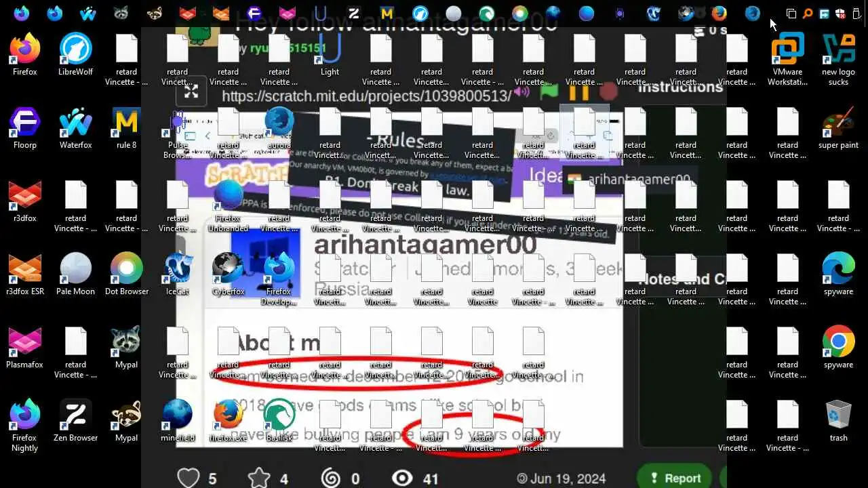Click the Light browser U icon in the taskbar
Image resolution: width=868 pixels, height=488 pixels.
[321, 13]
